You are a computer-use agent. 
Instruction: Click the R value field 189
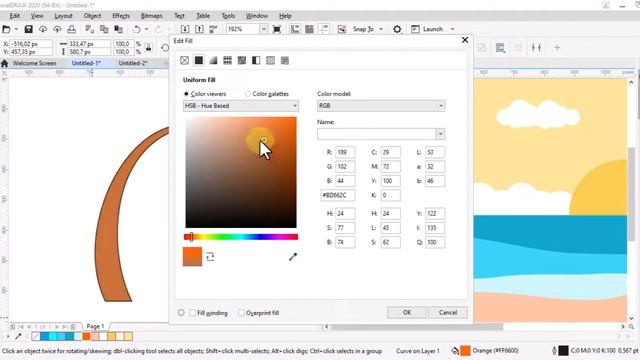(x=345, y=152)
